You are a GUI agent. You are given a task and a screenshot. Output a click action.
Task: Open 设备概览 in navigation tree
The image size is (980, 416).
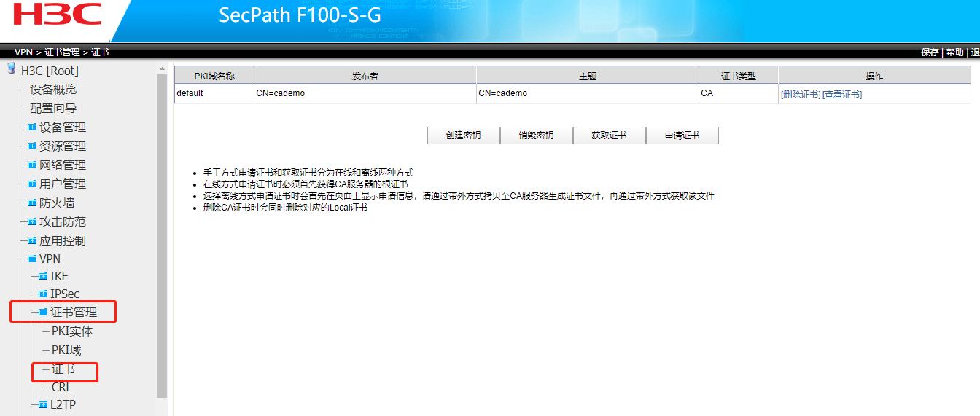pyautogui.click(x=53, y=89)
